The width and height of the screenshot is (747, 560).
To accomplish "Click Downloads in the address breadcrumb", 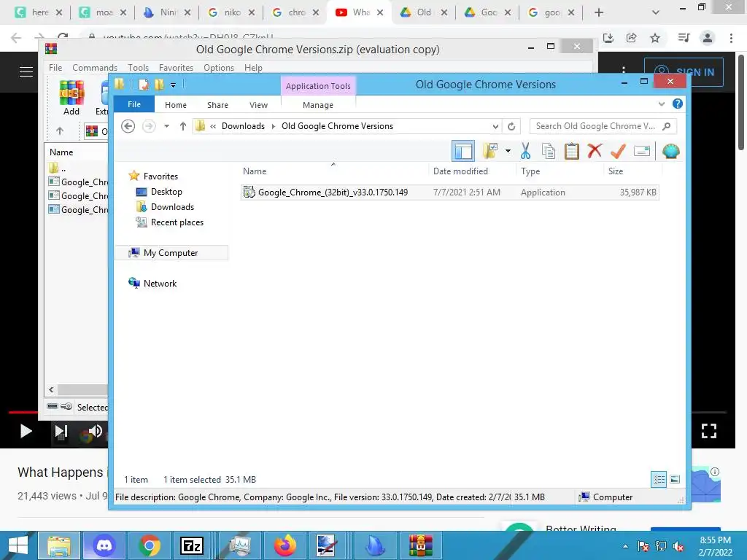I will point(243,126).
